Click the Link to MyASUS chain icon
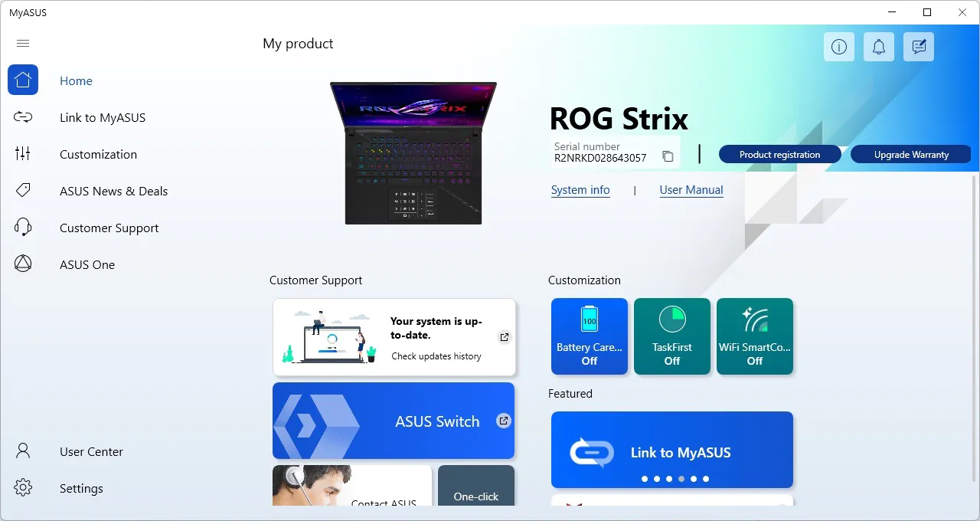 [23, 117]
